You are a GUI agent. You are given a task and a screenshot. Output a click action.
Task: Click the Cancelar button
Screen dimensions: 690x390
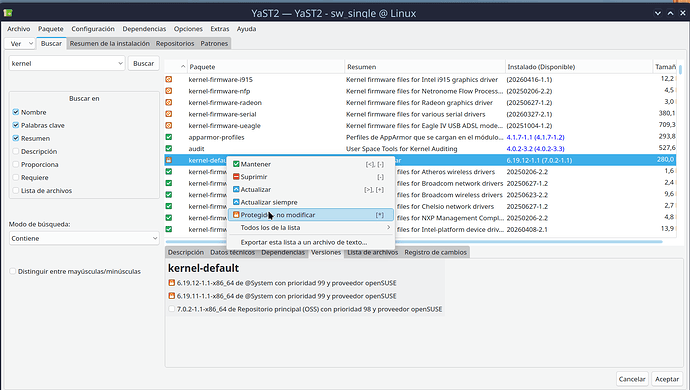point(632,379)
